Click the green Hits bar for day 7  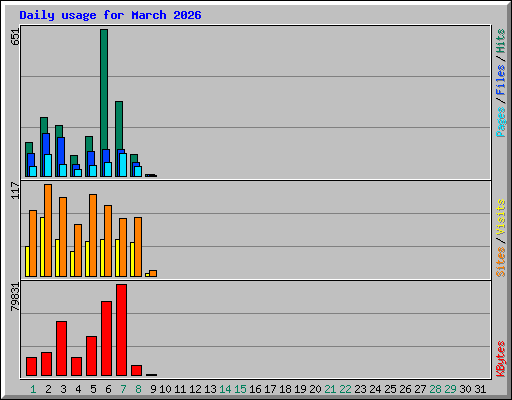point(119,125)
